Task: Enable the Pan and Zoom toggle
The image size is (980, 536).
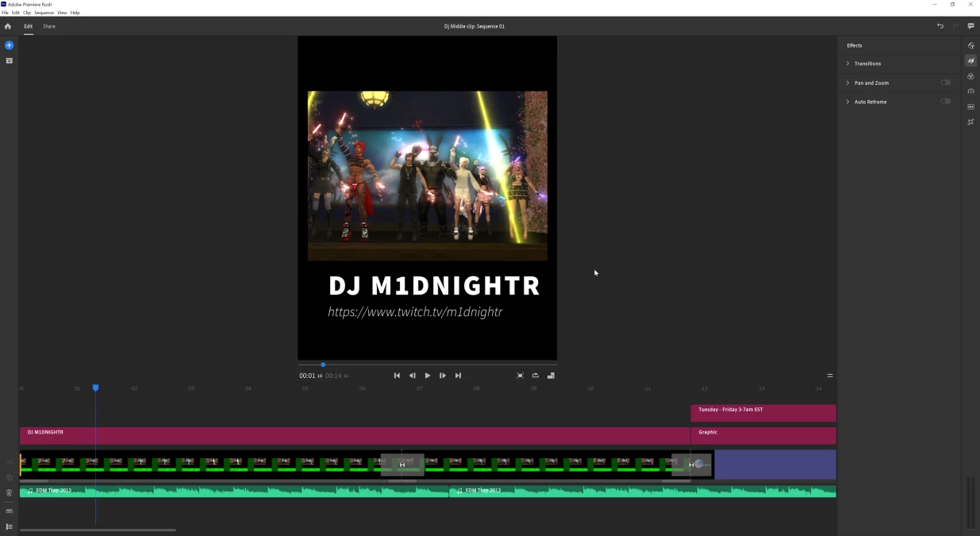Action: (x=946, y=83)
